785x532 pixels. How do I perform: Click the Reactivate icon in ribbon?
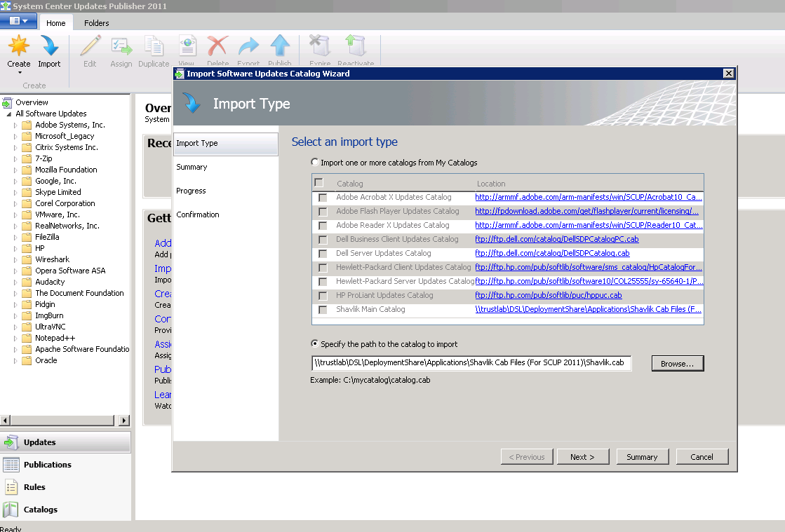[356, 46]
